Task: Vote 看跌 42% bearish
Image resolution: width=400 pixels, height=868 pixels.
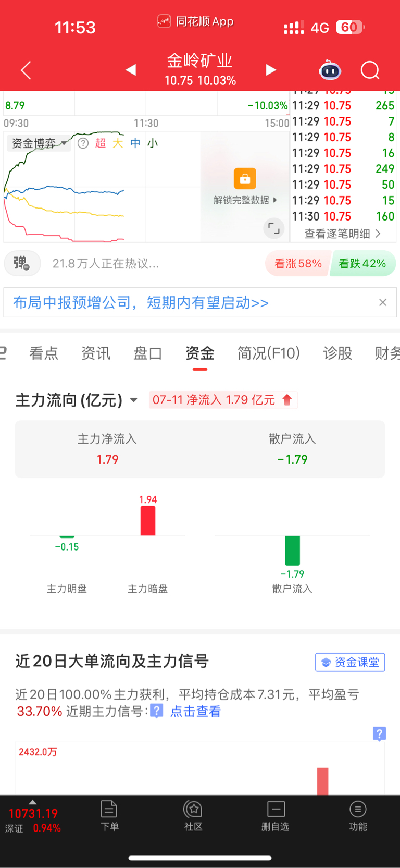Action: [x=363, y=264]
